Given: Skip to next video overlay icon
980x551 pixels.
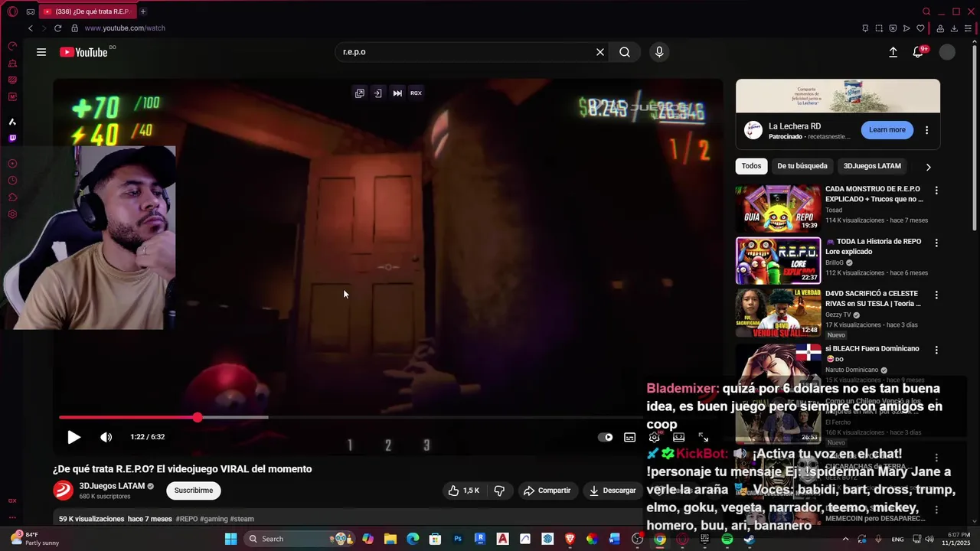Looking at the screenshot, I should [x=397, y=93].
